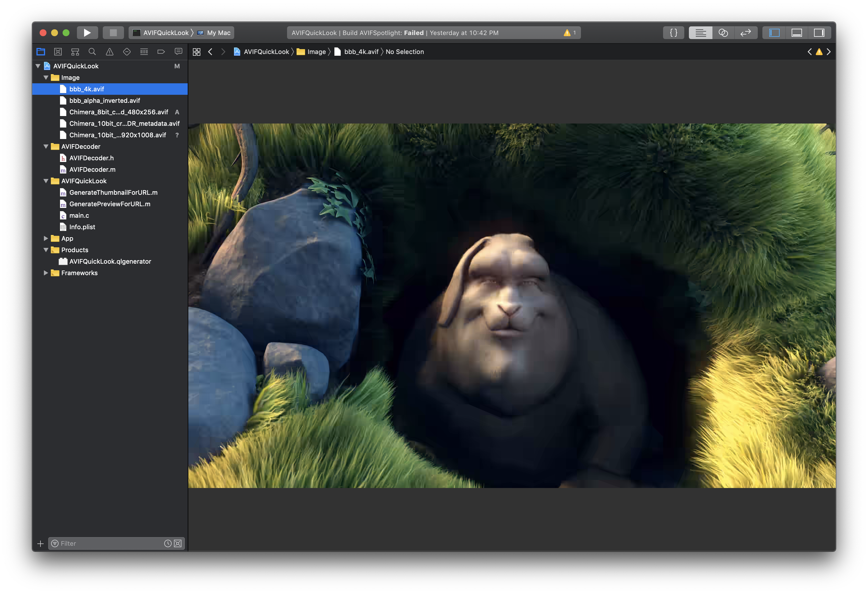Run the AVIFQuickLook scheme with Play button
868x594 pixels.
(x=87, y=33)
